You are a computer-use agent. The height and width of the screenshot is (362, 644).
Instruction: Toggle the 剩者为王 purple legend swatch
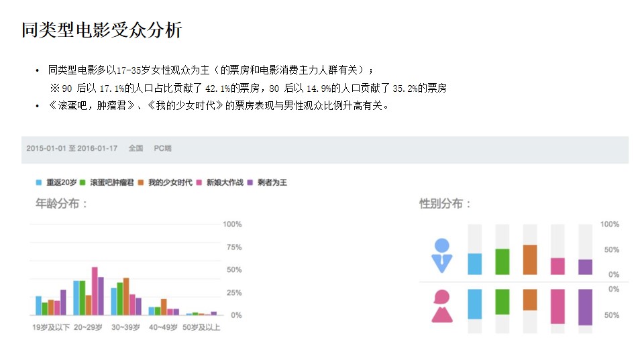coord(250,182)
